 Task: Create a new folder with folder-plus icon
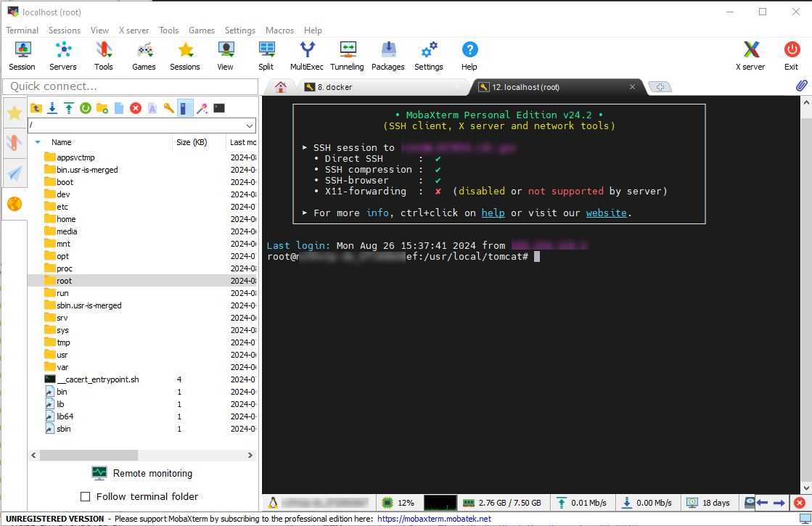click(102, 108)
